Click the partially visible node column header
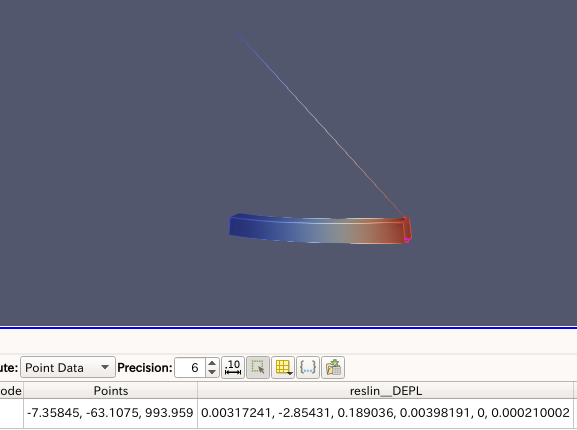Viewport: 577px width, 430px height. click(x=11, y=391)
